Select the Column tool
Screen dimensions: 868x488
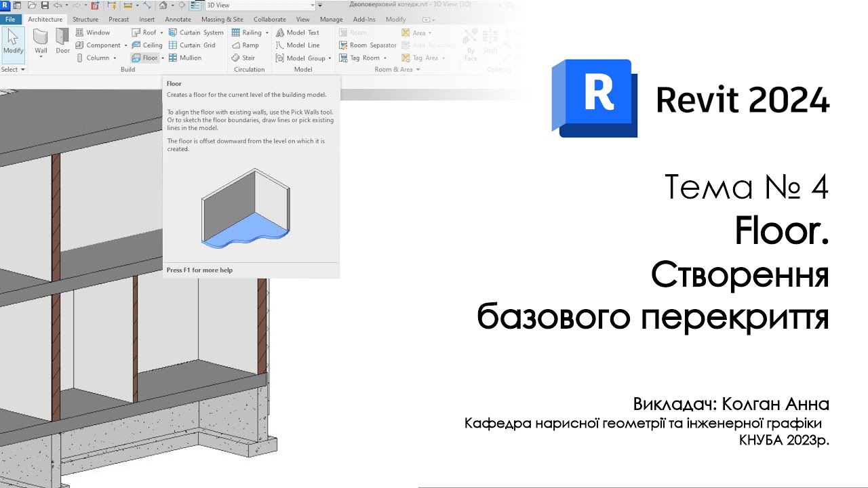tap(92, 58)
